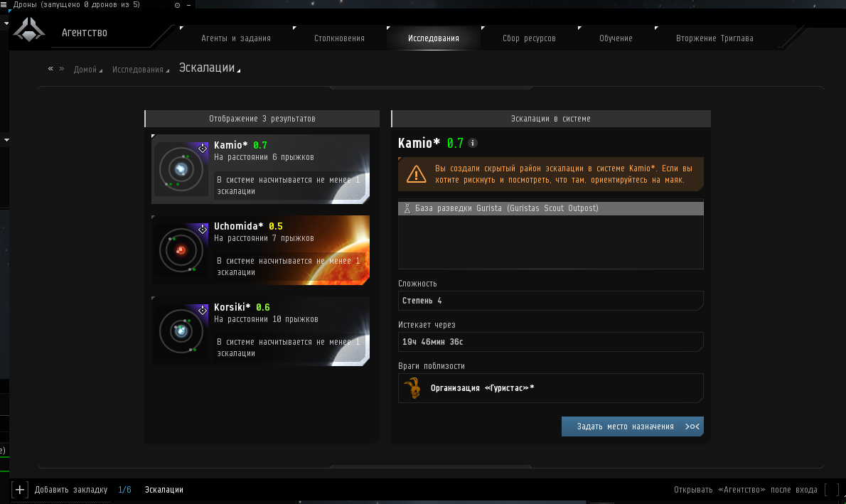The width and height of the screenshot is (846, 504).
Task: Click the Kamio system orbit thumbnail
Action: pyautogui.click(x=181, y=169)
